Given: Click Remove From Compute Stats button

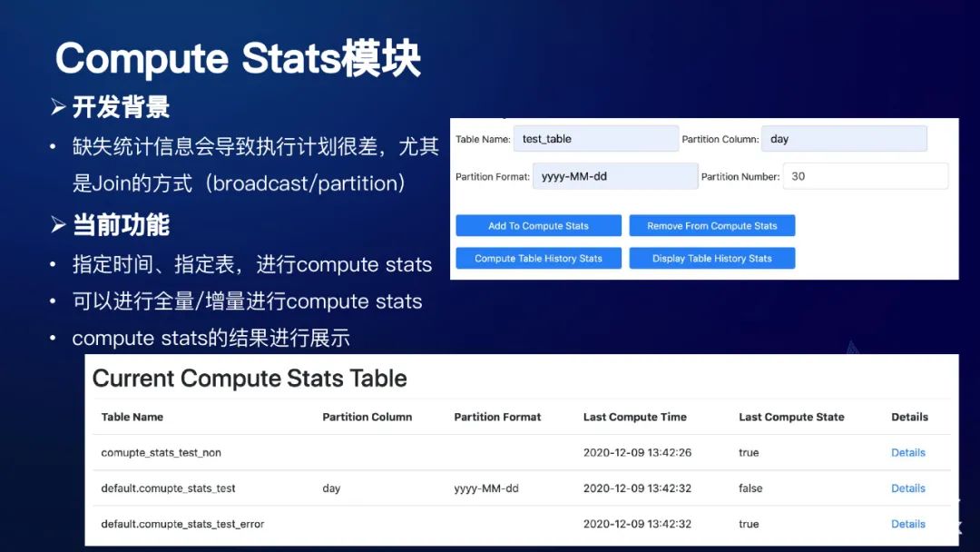Looking at the screenshot, I should 712,226.
